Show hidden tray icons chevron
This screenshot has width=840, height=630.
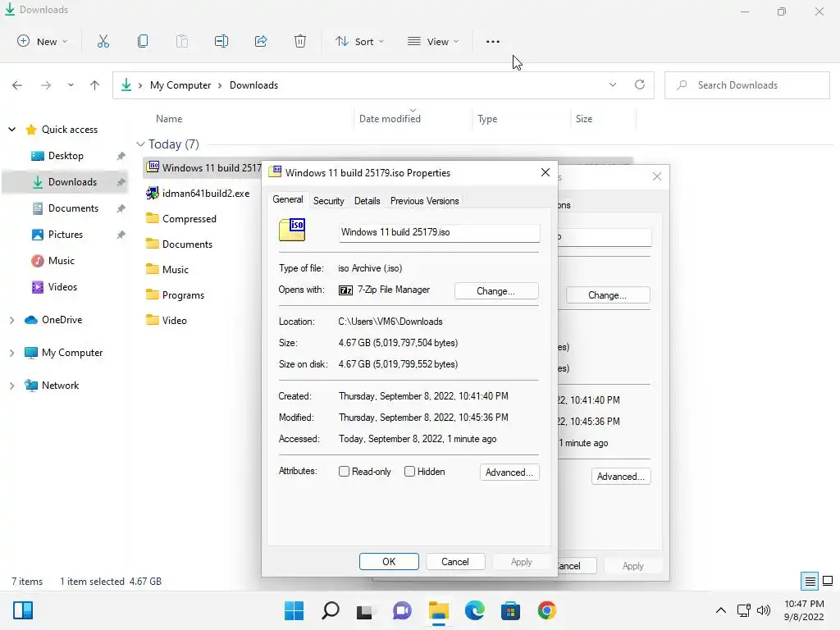click(721, 610)
